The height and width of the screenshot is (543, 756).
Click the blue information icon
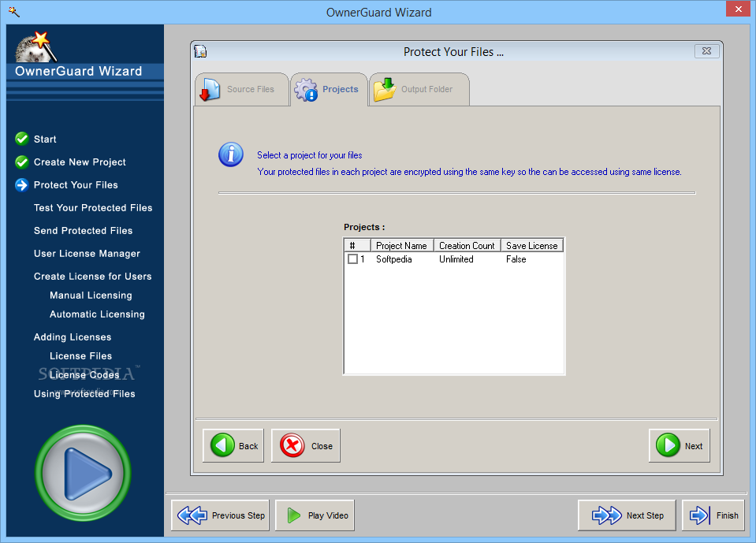[x=231, y=154]
